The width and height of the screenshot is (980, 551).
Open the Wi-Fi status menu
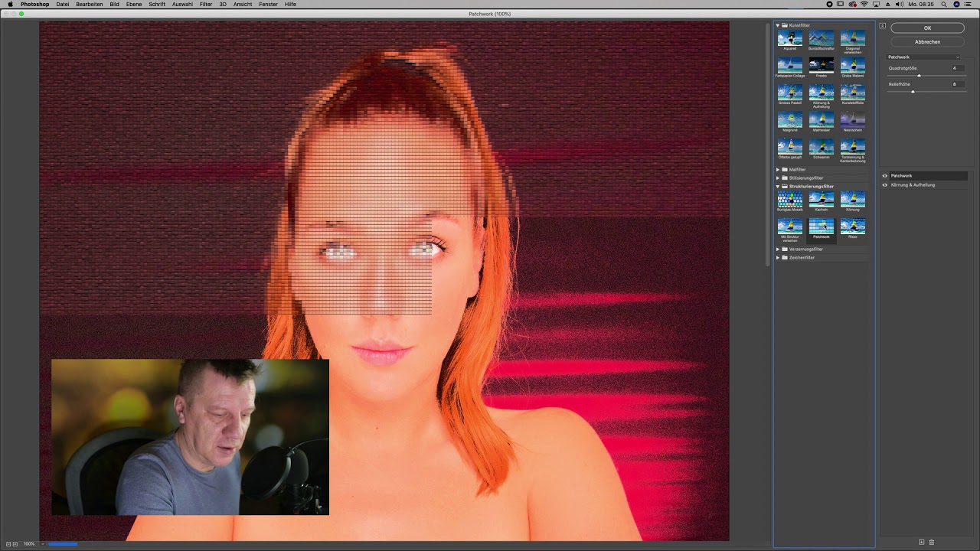click(x=864, y=5)
